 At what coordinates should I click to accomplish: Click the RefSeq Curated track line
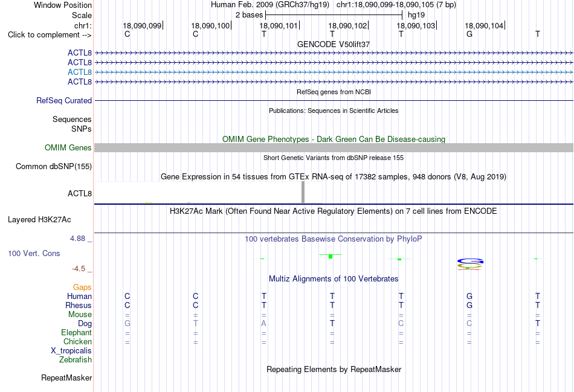click(x=334, y=101)
